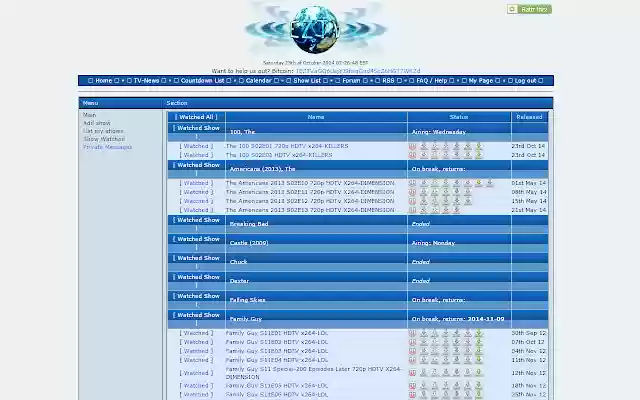Mark Family Guy as Watched Show
640x400 pixels.
[x=196, y=319]
